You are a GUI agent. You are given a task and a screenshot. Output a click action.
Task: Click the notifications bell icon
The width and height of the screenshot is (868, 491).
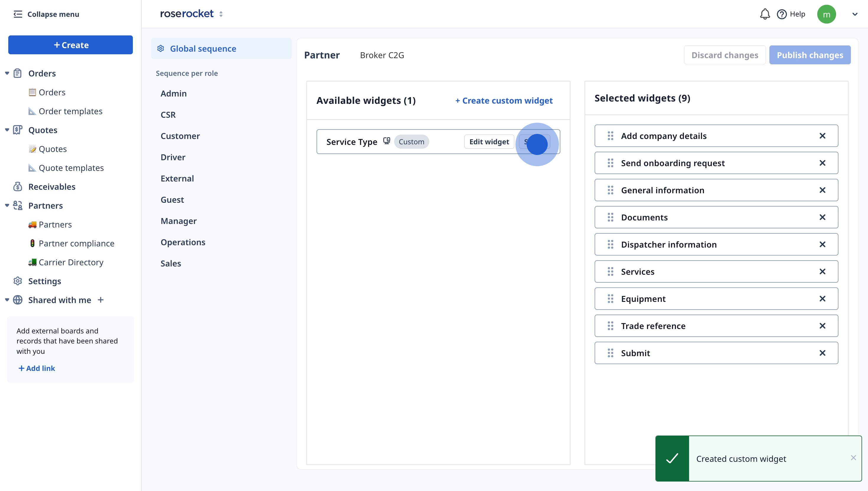click(764, 14)
